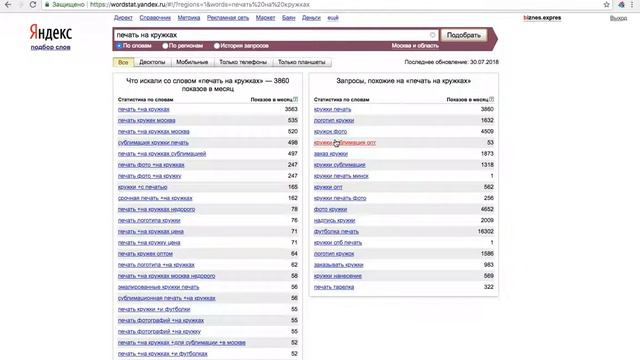640x360 pixels.
Task: Open the similar query 'кружки спб печать'
Action: pos(338,243)
